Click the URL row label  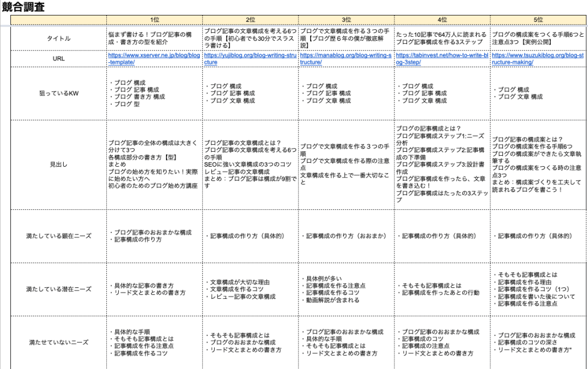pyautogui.click(x=59, y=59)
